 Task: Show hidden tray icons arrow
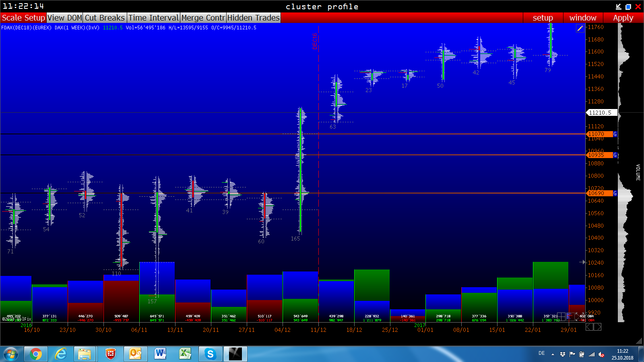click(x=553, y=354)
